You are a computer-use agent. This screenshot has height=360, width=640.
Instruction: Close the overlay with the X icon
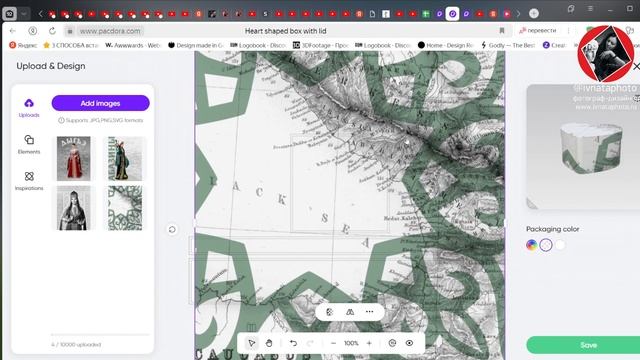click(636, 66)
